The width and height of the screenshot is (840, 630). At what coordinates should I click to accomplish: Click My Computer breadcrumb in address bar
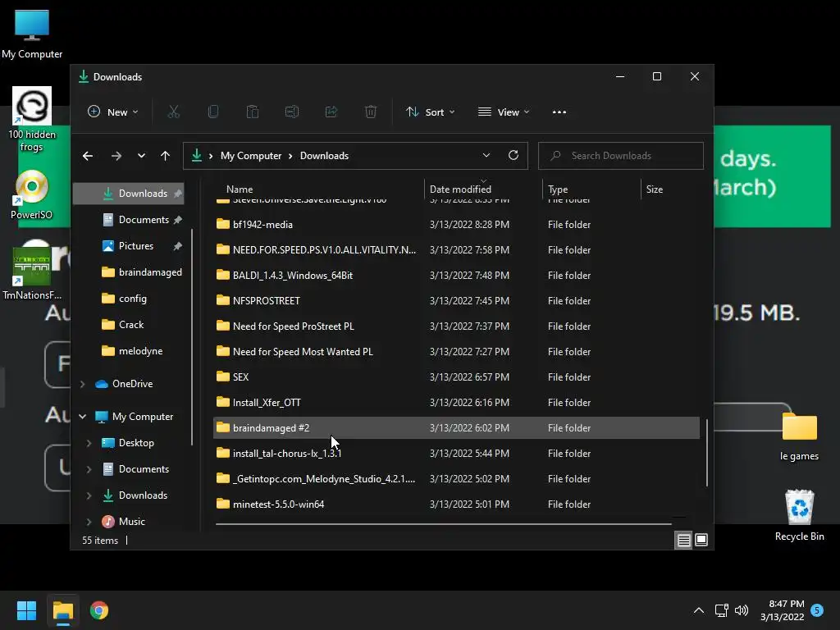coord(251,156)
